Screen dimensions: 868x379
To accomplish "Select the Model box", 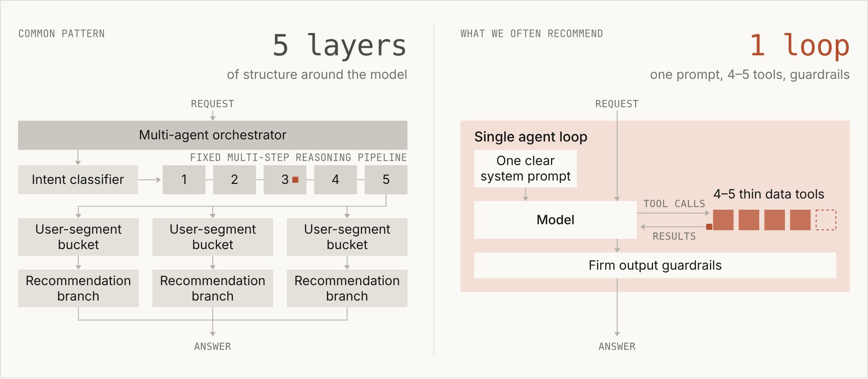I will (x=555, y=220).
